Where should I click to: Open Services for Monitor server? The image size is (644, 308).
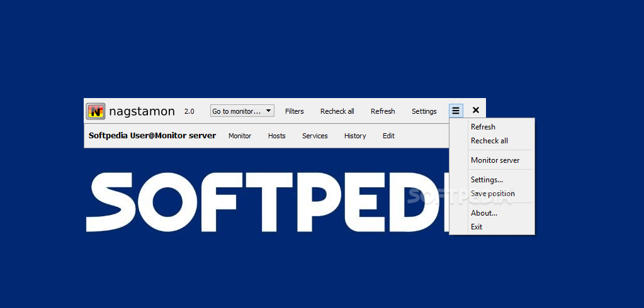315,136
